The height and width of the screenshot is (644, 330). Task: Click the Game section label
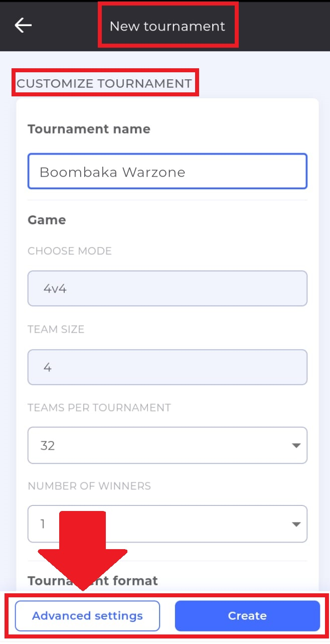coord(47,220)
